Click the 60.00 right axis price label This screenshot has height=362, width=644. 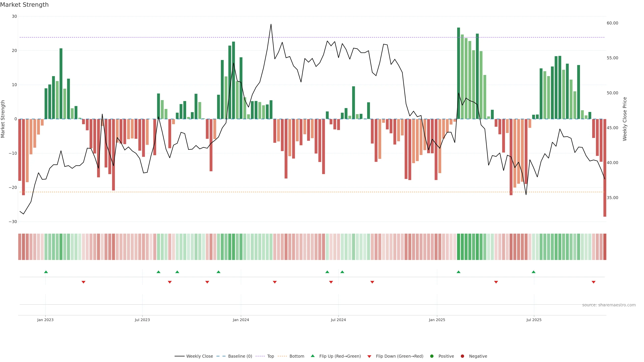coord(612,23)
